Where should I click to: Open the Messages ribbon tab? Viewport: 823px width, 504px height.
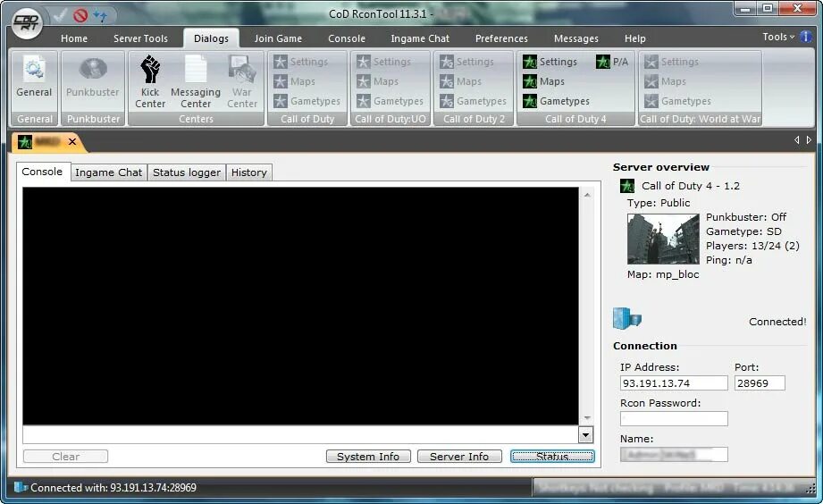pos(575,38)
